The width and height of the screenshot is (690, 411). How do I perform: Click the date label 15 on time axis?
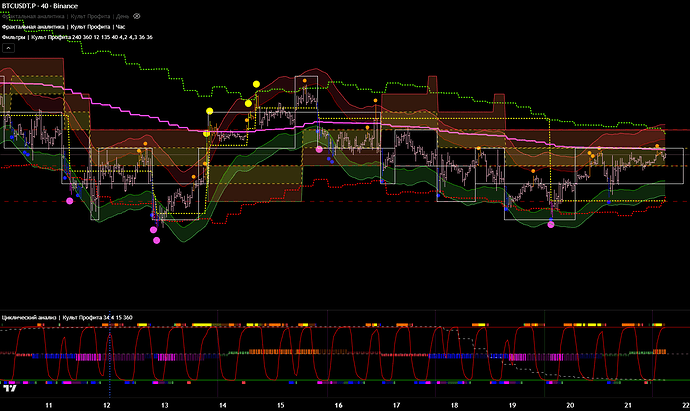[x=280, y=404]
